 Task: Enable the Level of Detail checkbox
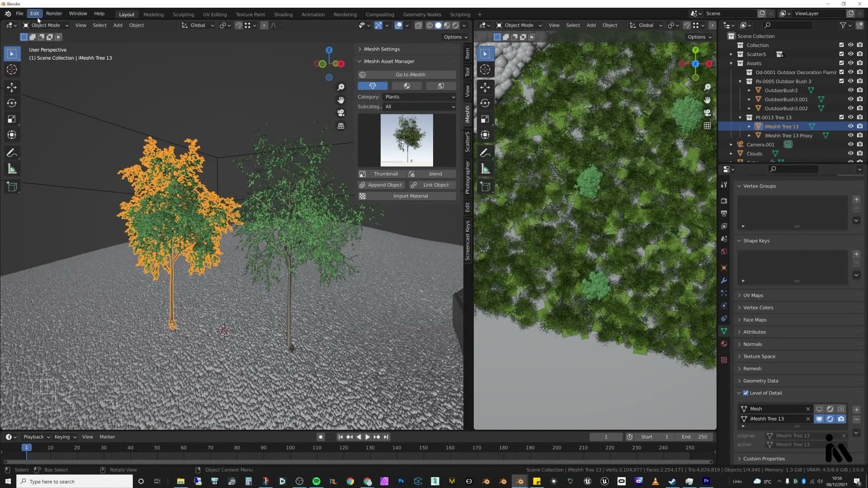pos(746,393)
